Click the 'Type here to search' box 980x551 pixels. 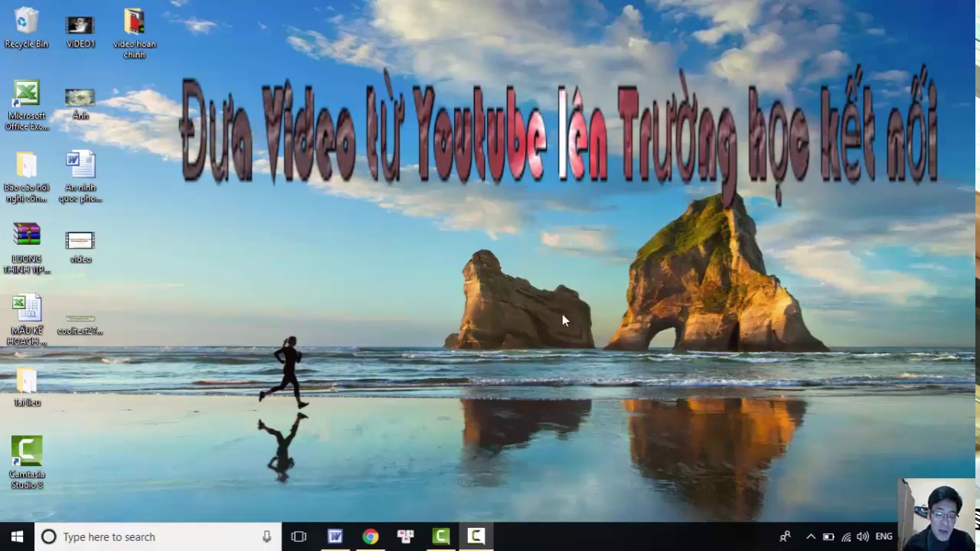click(157, 536)
